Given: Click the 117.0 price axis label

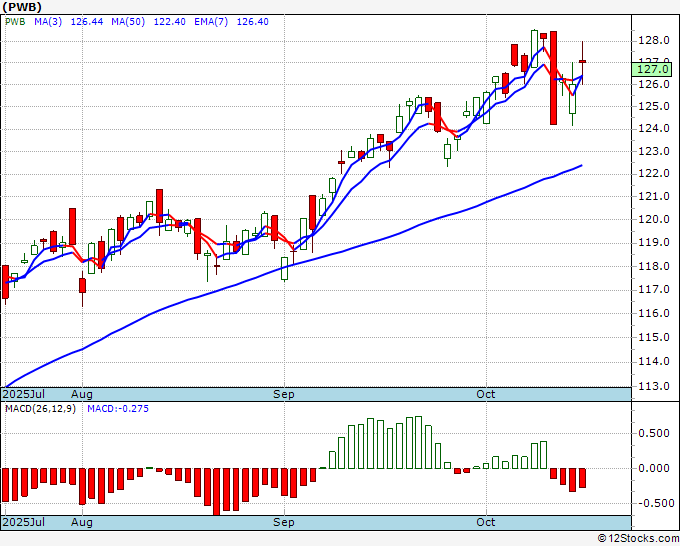Looking at the screenshot, I should pos(654,289).
